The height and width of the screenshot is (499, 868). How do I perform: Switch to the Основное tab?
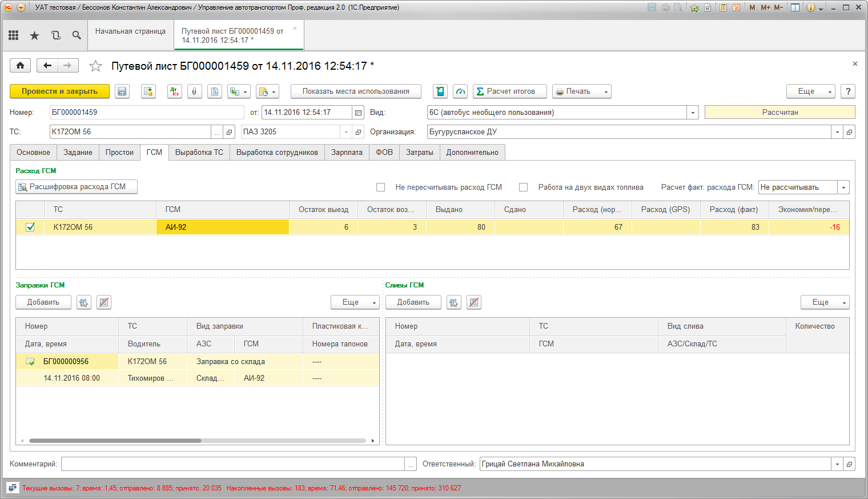[33, 153]
